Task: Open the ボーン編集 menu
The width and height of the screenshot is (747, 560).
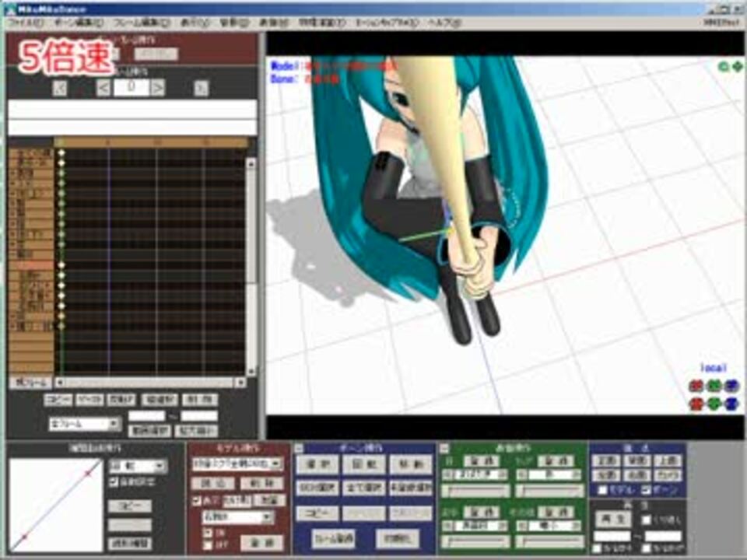Action: [78, 23]
